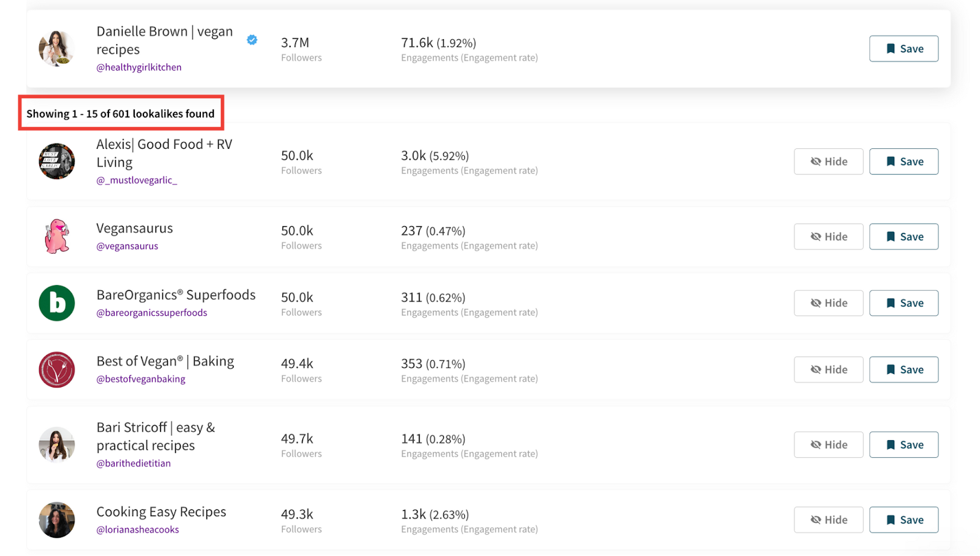Click 'Cooking Easy Recipes' name text
This screenshot has width=980, height=556.
click(161, 512)
